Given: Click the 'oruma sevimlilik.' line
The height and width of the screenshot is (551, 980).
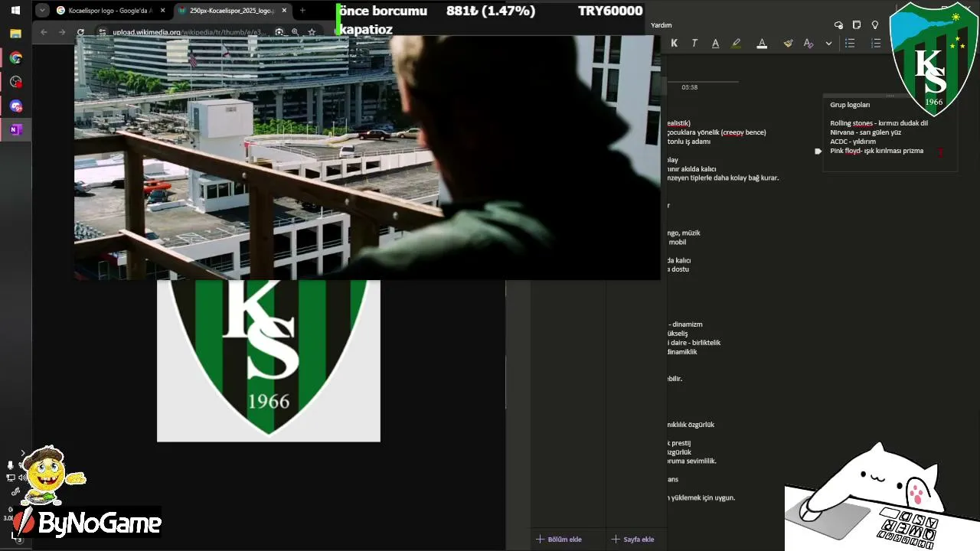Looking at the screenshot, I should click(x=692, y=461).
